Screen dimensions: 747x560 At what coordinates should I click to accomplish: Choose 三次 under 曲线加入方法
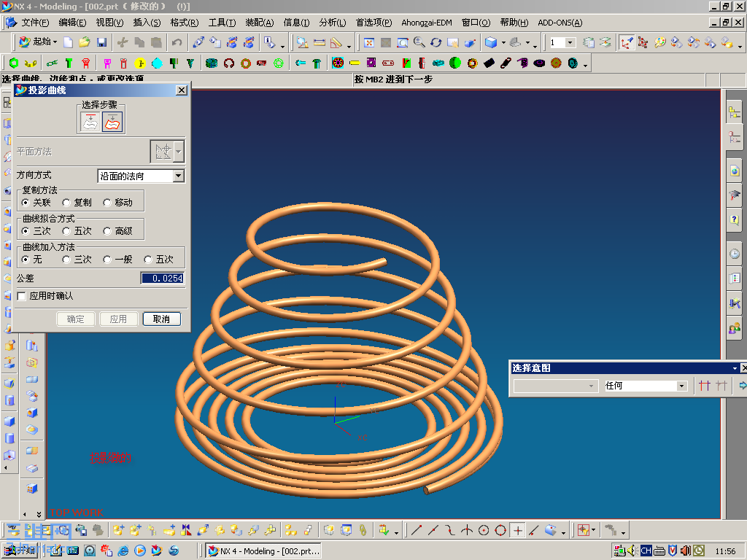tap(66, 260)
